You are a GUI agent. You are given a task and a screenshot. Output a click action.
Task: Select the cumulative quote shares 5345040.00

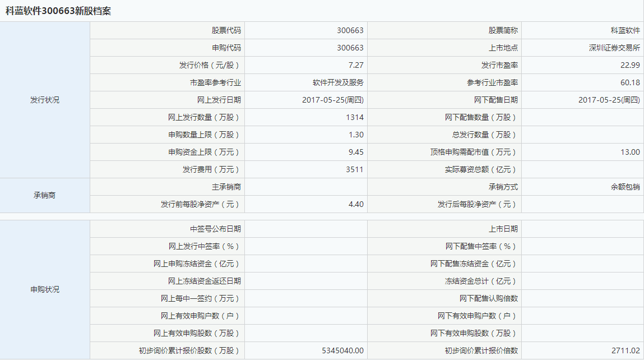(342, 350)
